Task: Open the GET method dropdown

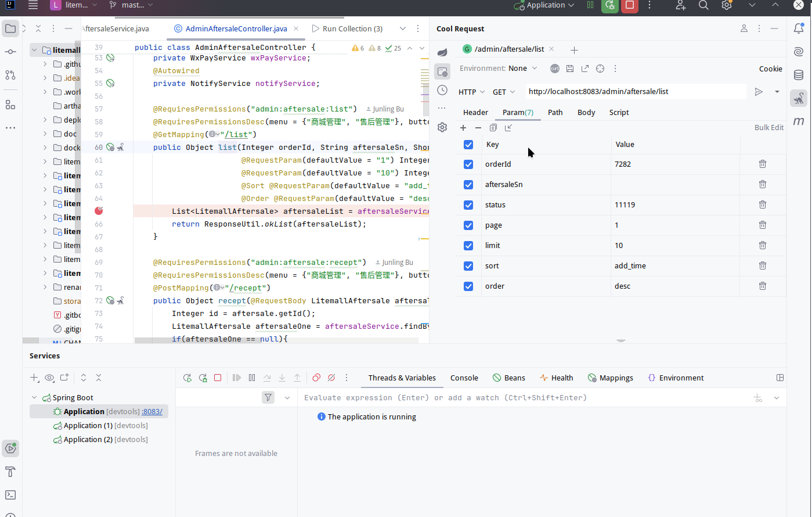Action: tap(504, 92)
